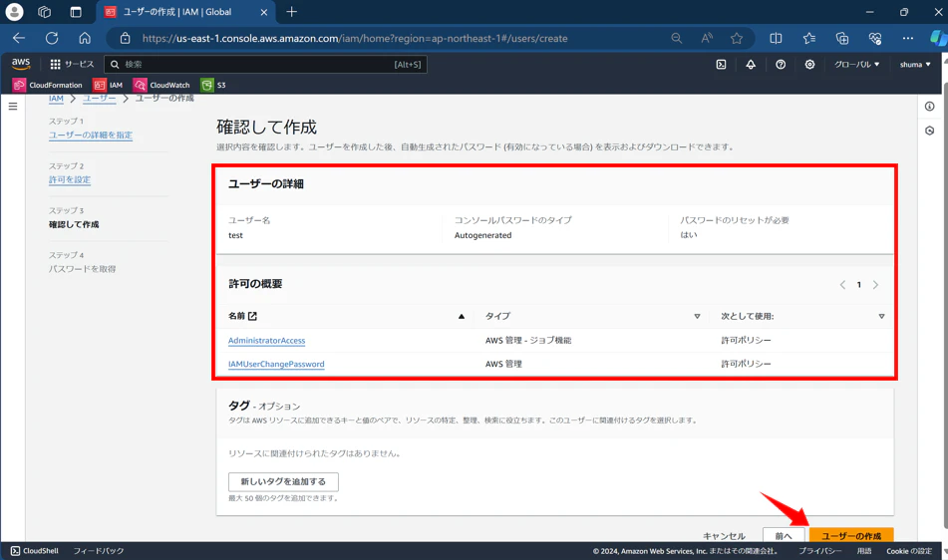The height and width of the screenshot is (560, 948).
Task: Open CloudShell in the footer
Action: 35,551
